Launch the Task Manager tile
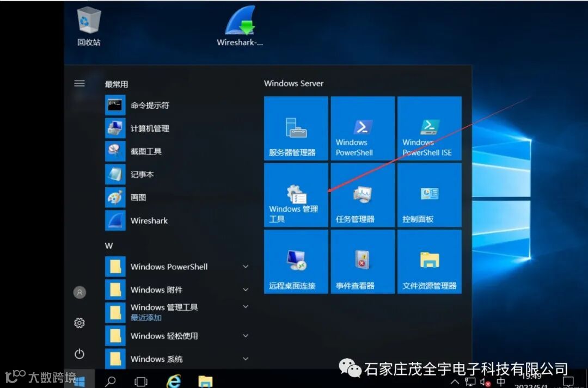Screen dimensions: 588x388 (x=363, y=195)
